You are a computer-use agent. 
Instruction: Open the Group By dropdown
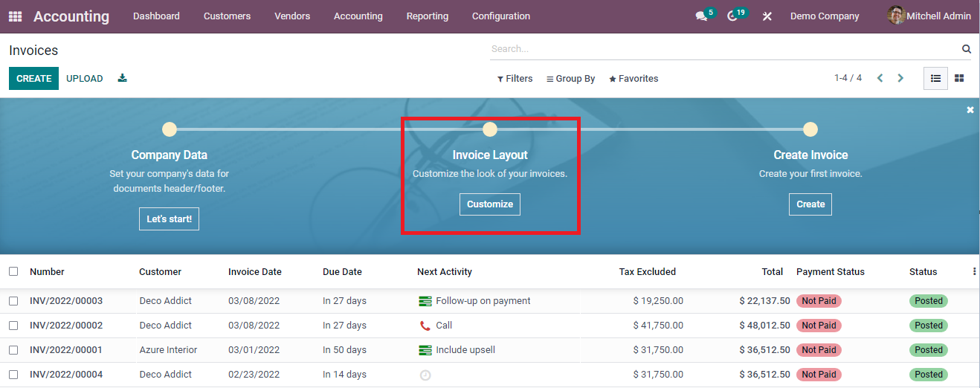[570, 79]
